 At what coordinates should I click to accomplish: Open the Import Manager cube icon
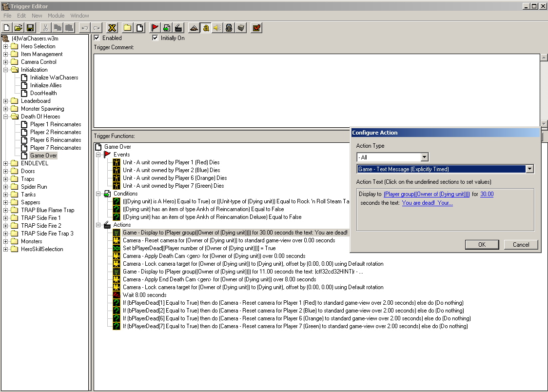pos(241,28)
